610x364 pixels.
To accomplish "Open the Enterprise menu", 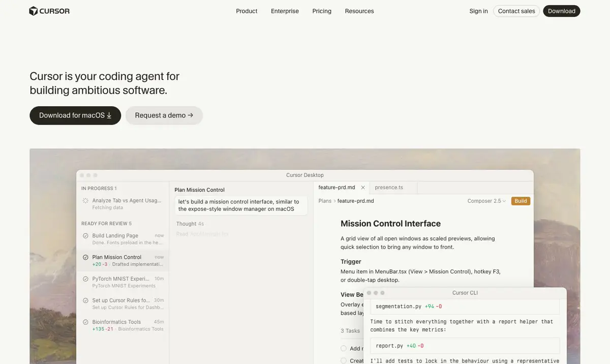I will tap(285, 11).
